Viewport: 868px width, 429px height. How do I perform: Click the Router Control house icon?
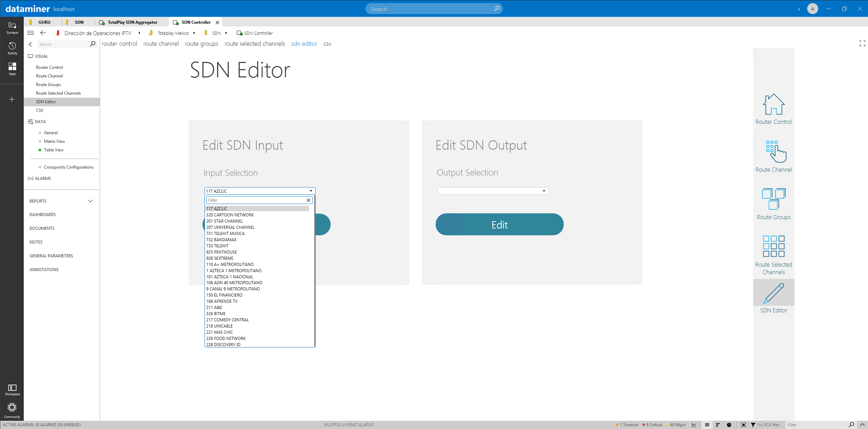click(773, 104)
